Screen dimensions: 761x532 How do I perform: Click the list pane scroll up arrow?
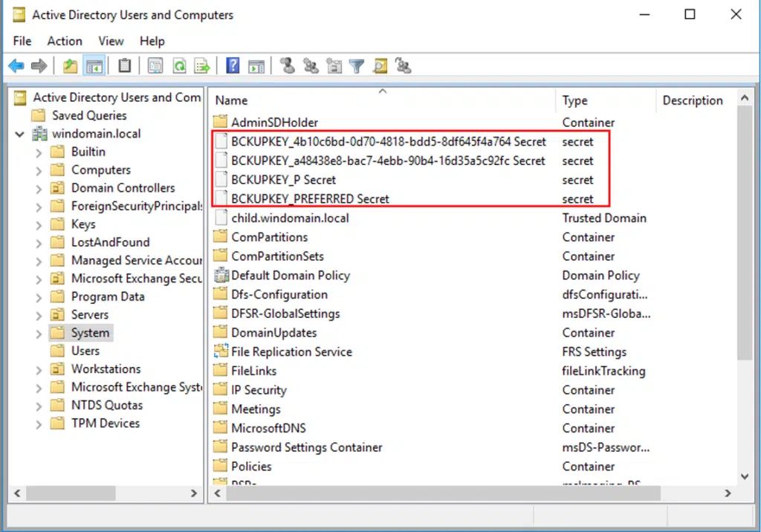point(745,98)
